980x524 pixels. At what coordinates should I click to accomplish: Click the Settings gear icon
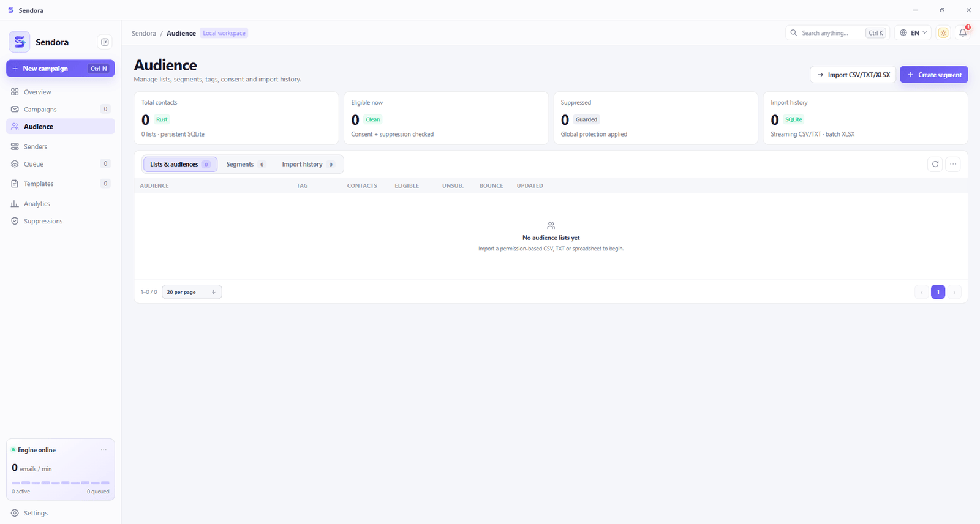(15, 513)
